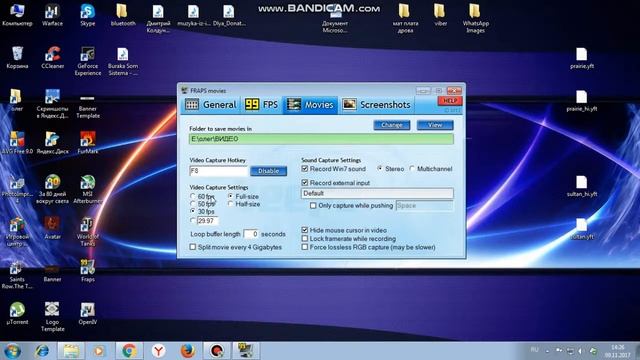The width and height of the screenshot is (640, 360).
Task: Open the Screenshots tab in FRAPS
Action: click(376, 105)
